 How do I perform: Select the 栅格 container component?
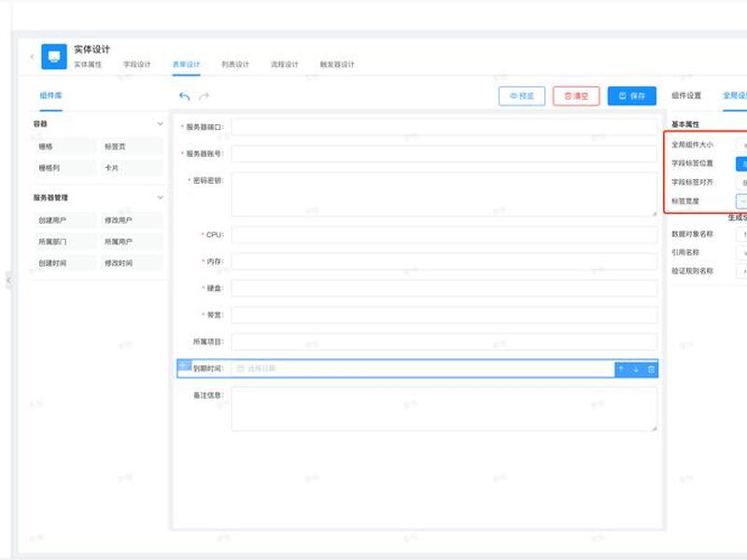click(x=64, y=147)
